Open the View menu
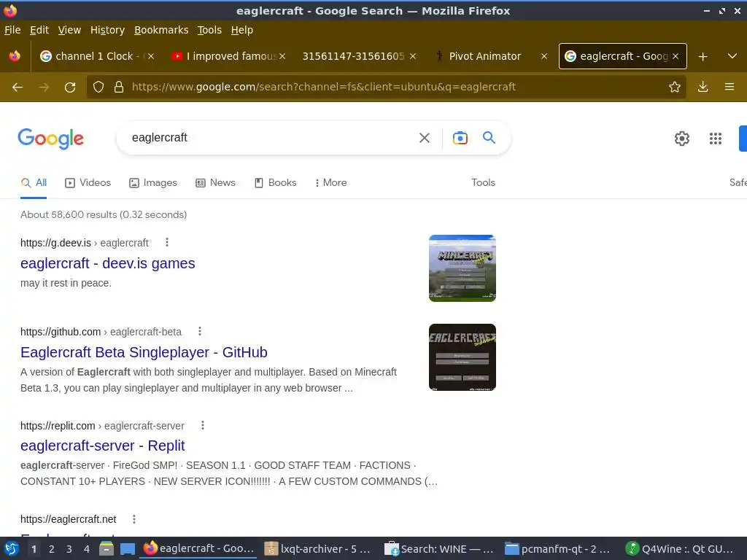This screenshot has height=560, width=747. pos(69,30)
